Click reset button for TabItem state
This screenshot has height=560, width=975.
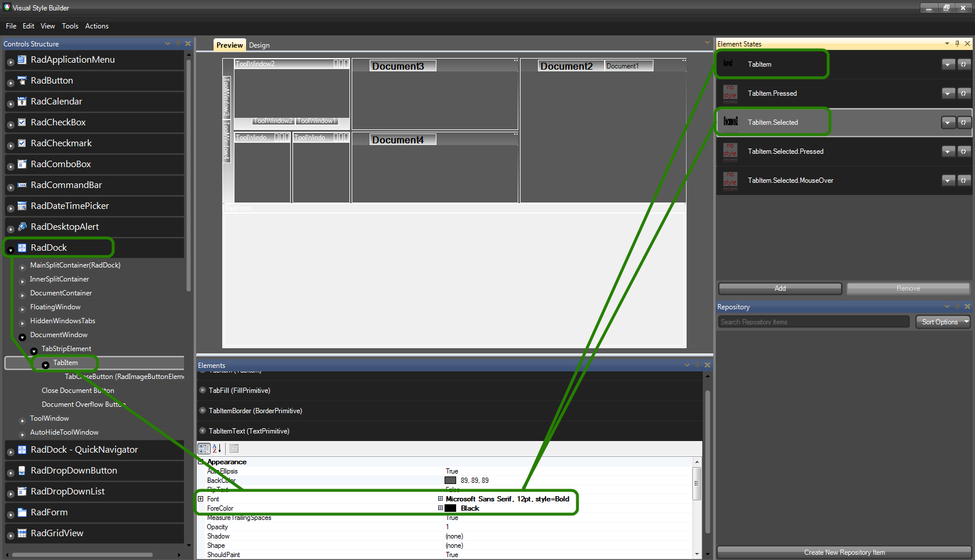[963, 64]
